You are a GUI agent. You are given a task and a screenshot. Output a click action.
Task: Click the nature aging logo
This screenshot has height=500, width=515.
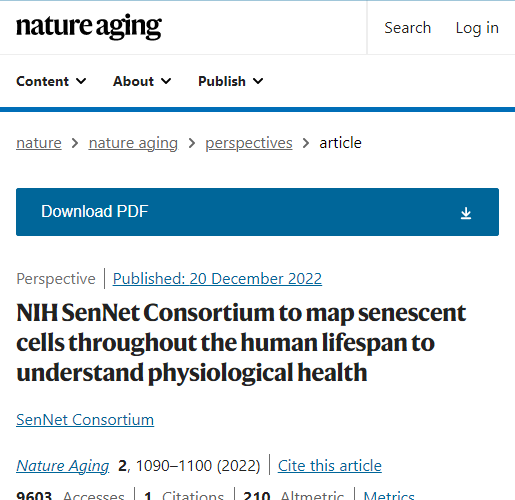(x=89, y=27)
